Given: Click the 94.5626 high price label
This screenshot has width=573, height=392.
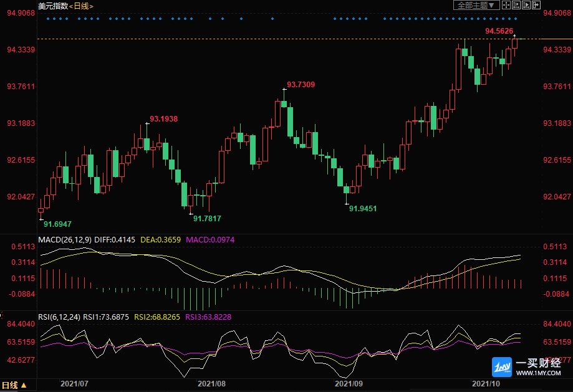Looking at the screenshot, I should pos(499,31).
